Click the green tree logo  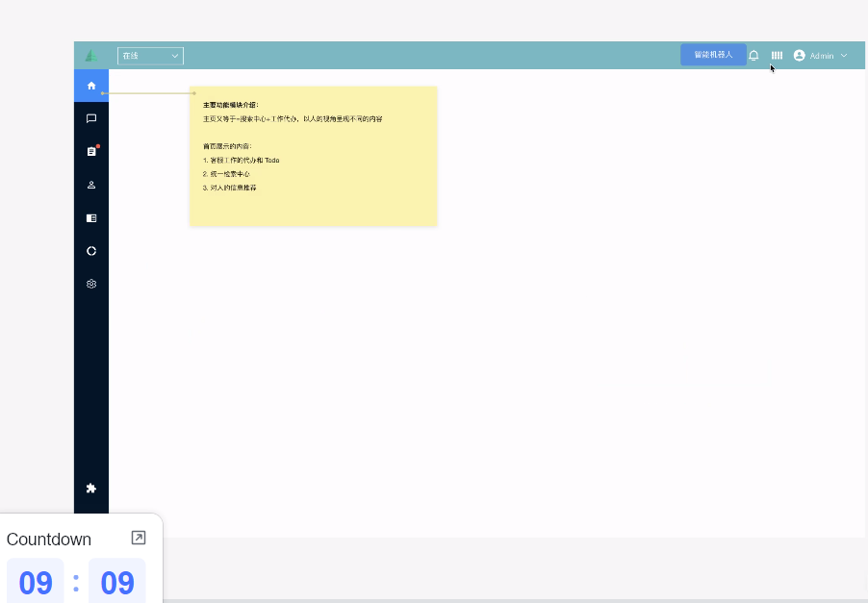pyautogui.click(x=91, y=56)
